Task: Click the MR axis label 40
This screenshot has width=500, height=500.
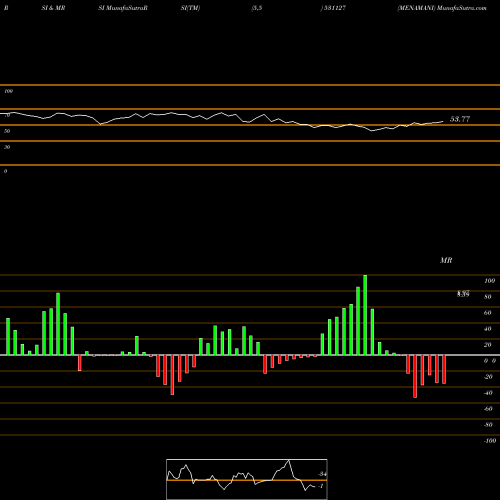Action: (488, 329)
